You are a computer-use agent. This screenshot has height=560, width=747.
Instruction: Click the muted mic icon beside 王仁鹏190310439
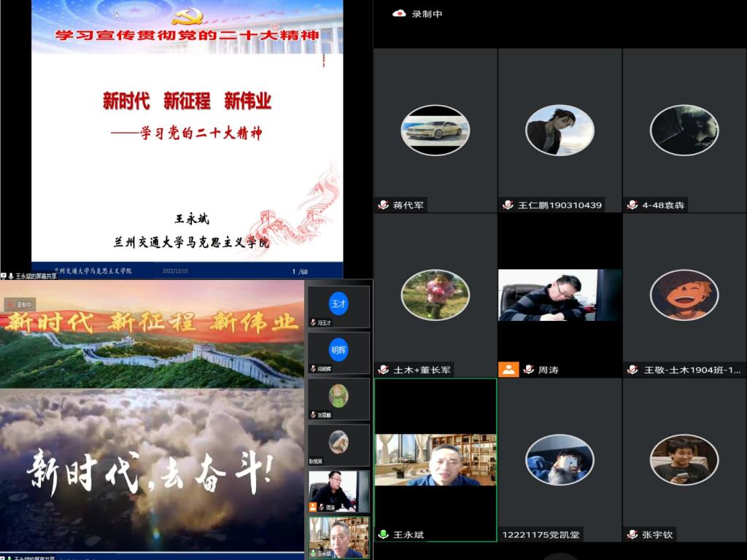[506, 206]
